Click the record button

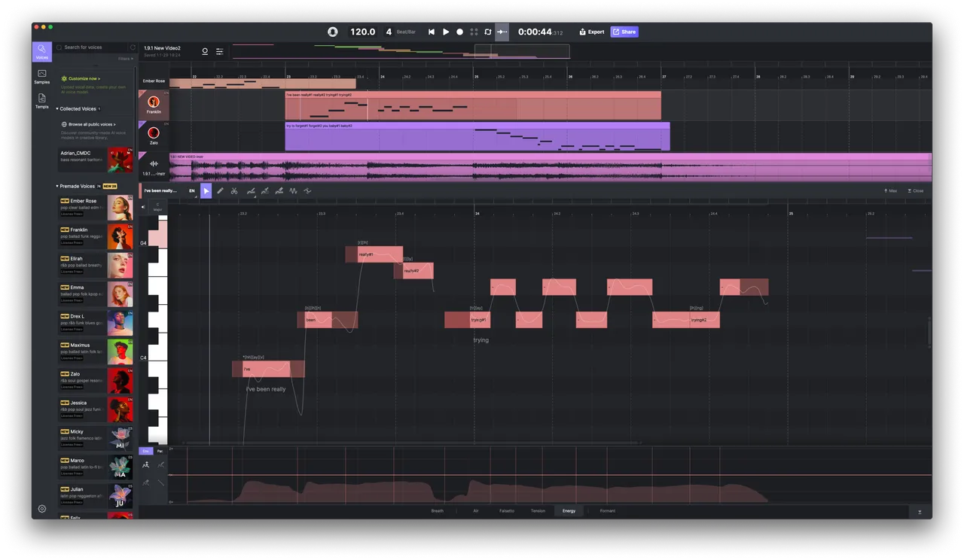click(460, 32)
